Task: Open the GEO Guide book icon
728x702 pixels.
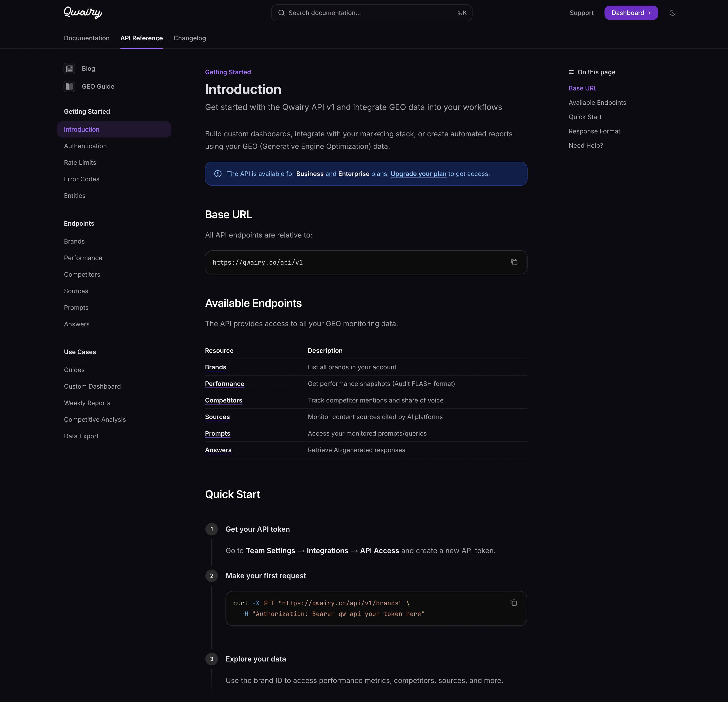Action: click(69, 87)
